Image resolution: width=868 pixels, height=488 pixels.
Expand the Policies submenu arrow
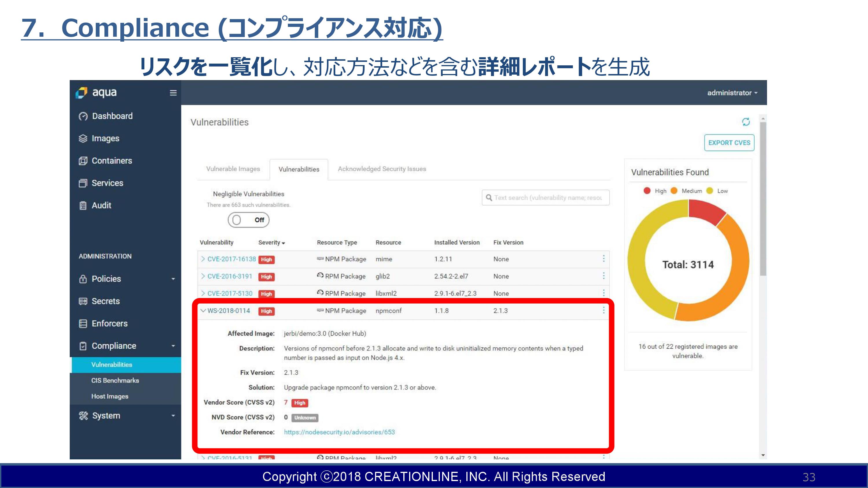173,279
